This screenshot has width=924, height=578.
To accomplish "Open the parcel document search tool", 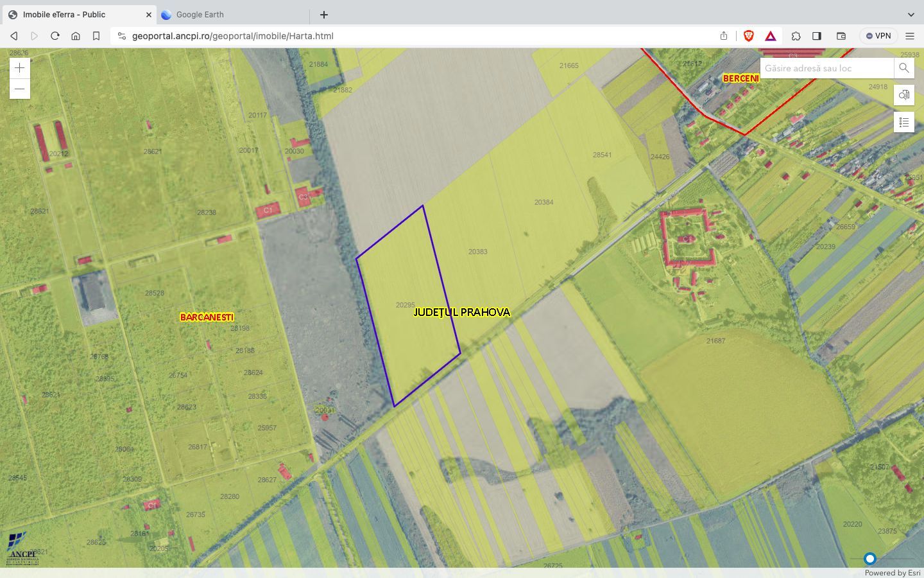I will [903, 95].
